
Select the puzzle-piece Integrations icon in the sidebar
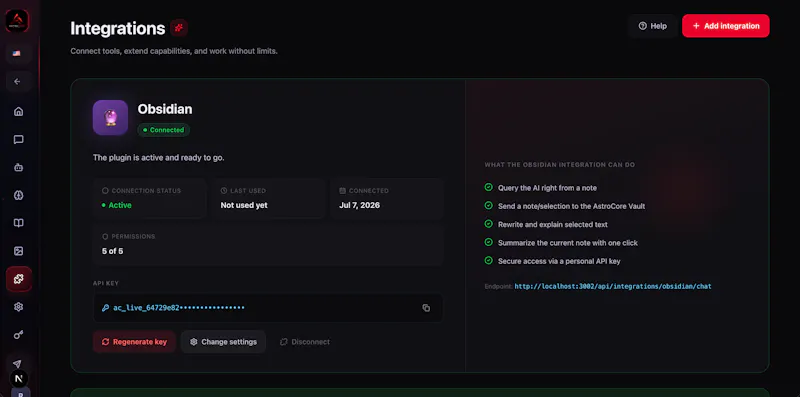[19, 279]
